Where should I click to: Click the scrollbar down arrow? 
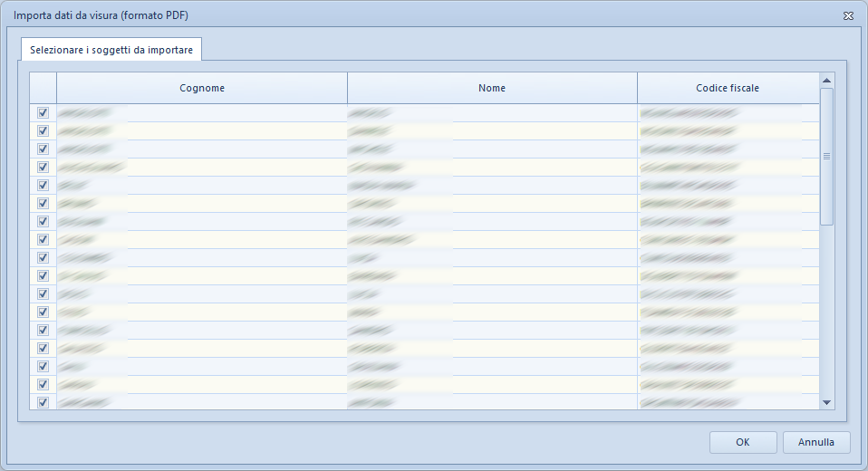[826, 401]
